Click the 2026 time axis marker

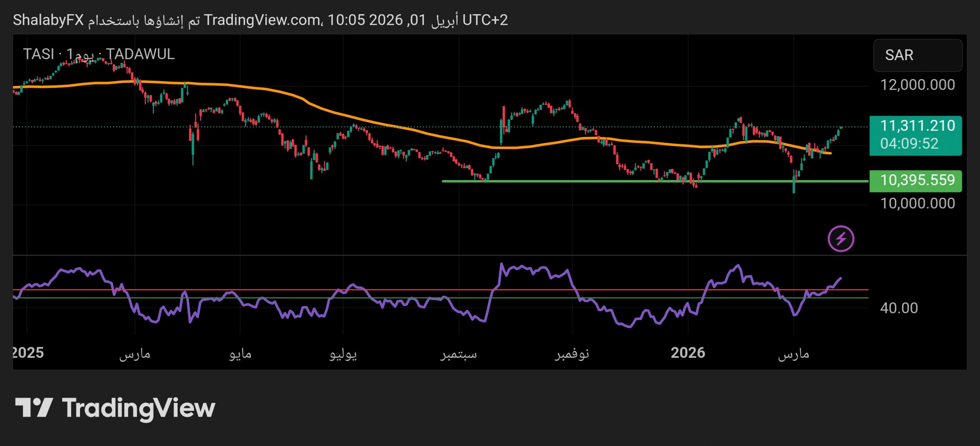(688, 353)
